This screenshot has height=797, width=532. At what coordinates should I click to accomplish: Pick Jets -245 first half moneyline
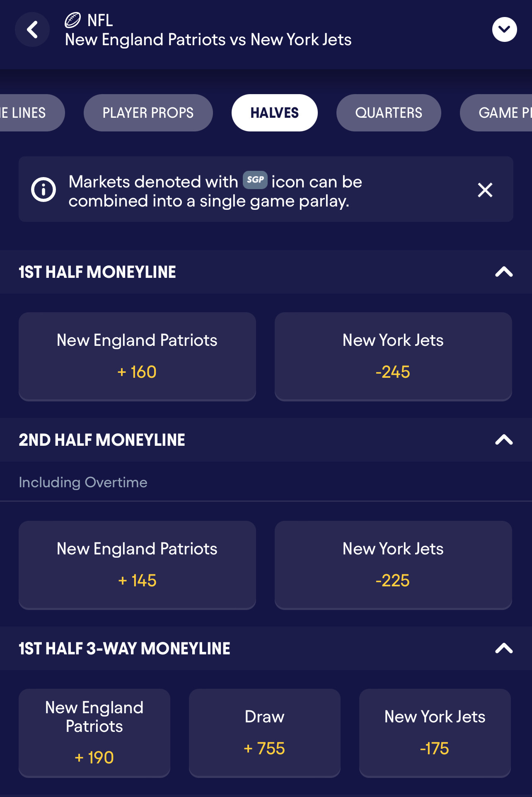(393, 356)
